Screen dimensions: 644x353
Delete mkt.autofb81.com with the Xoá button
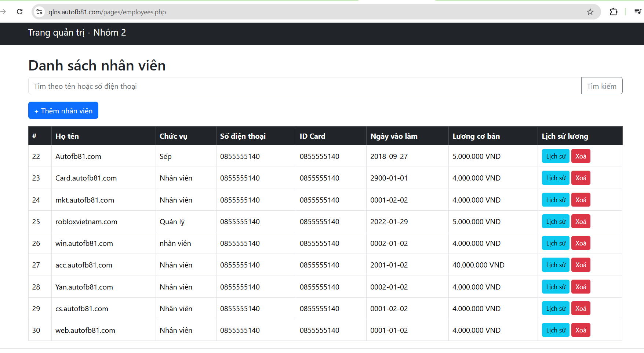(581, 200)
